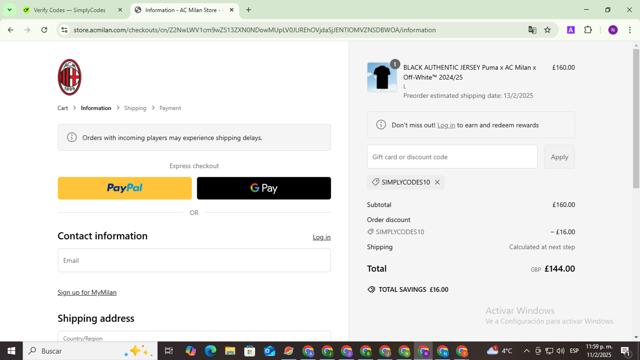
Task: Close the Verify Codes SimplyCodes tab
Action: (x=120, y=10)
